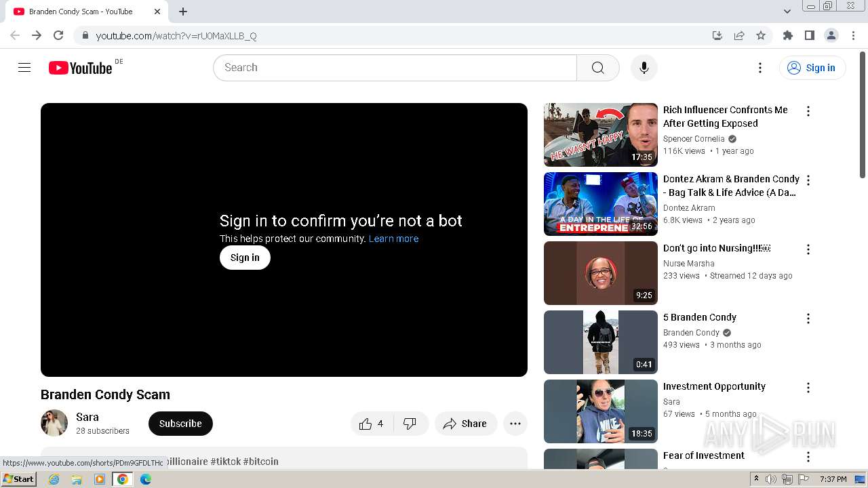Image resolution: width=868 pixels, height=488 pixels.
Task: Click #tiktok hashtag in description
Action: point(225,462)
